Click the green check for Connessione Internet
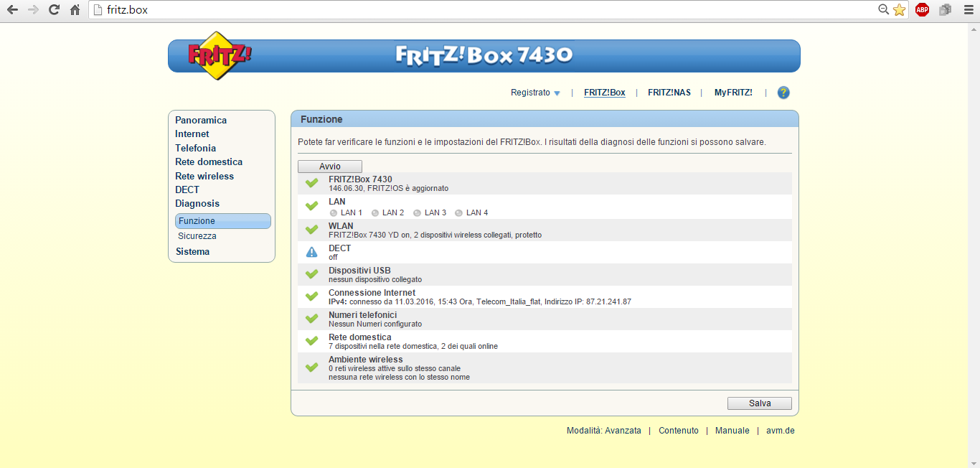980x468 pixels. click(x=311, y=296)
